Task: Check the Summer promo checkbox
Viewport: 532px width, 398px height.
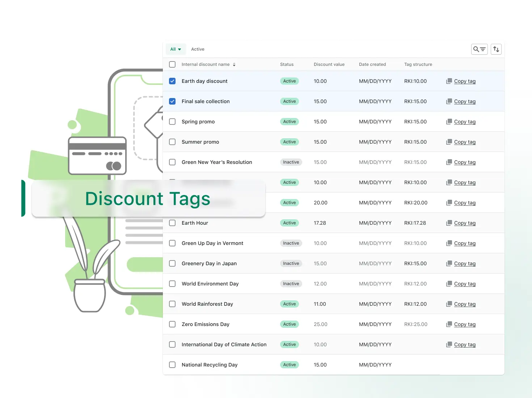Action: tap(172, 142)
